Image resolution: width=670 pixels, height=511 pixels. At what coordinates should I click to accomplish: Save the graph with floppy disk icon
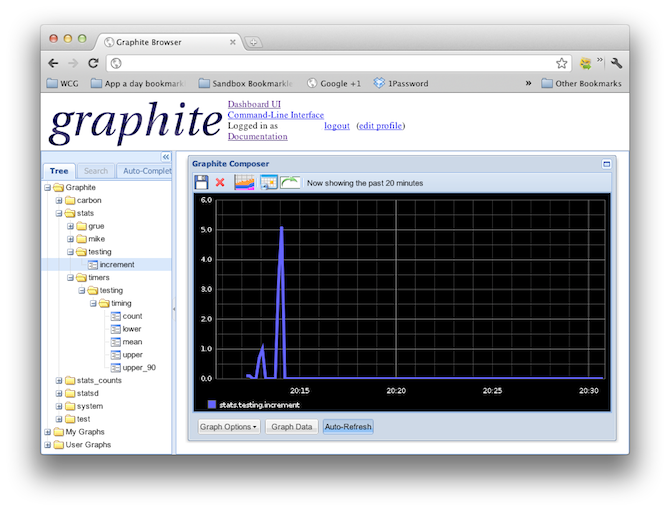[201, 182]
